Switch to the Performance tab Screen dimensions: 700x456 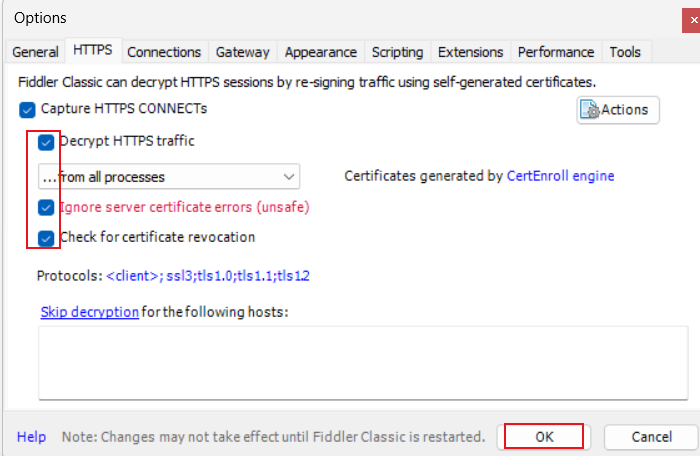pyautogui.click(x=556, y=52)
